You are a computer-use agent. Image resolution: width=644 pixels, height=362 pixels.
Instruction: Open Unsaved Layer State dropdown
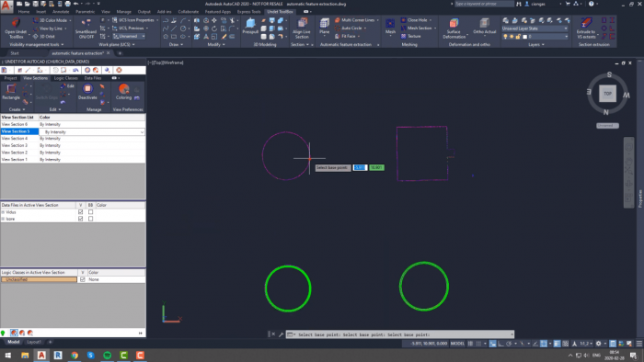pos(535,28)
